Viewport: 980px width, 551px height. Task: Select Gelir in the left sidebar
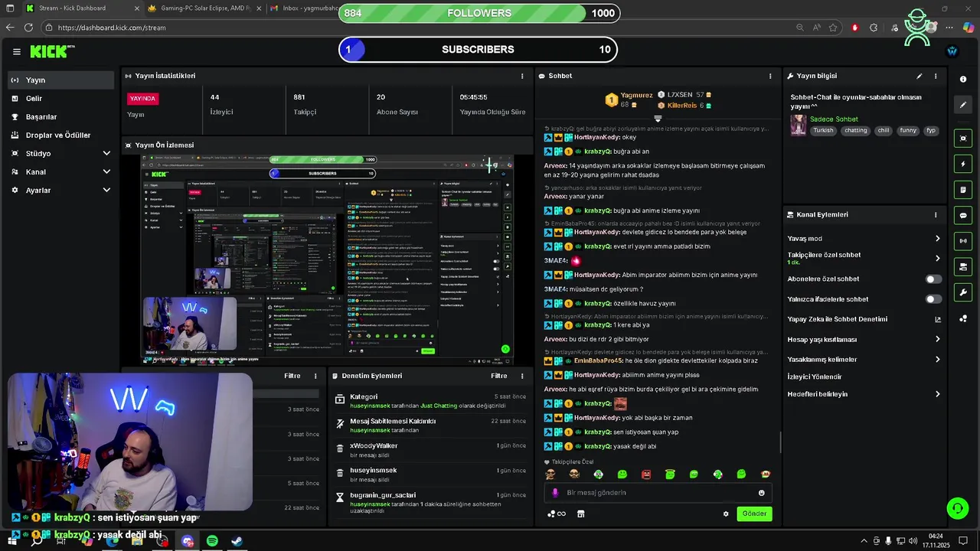click(x=61, y=98)
